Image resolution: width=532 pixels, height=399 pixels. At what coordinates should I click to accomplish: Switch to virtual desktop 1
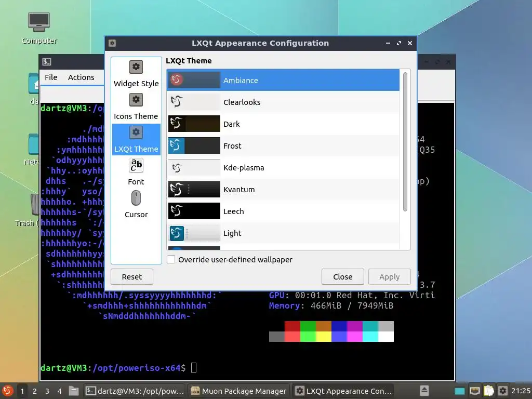tap(22, 391)
